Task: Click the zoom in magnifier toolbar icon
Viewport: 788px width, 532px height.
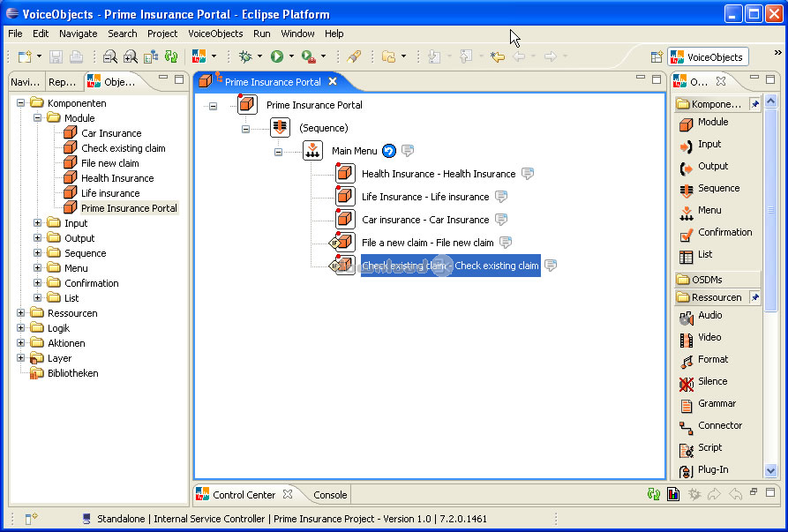Action: point(130,56)
